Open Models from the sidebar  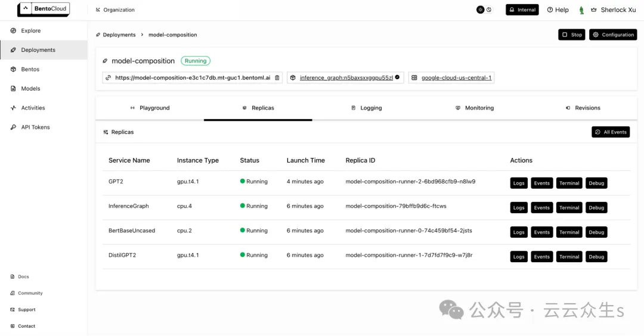(x=30, y=89)
